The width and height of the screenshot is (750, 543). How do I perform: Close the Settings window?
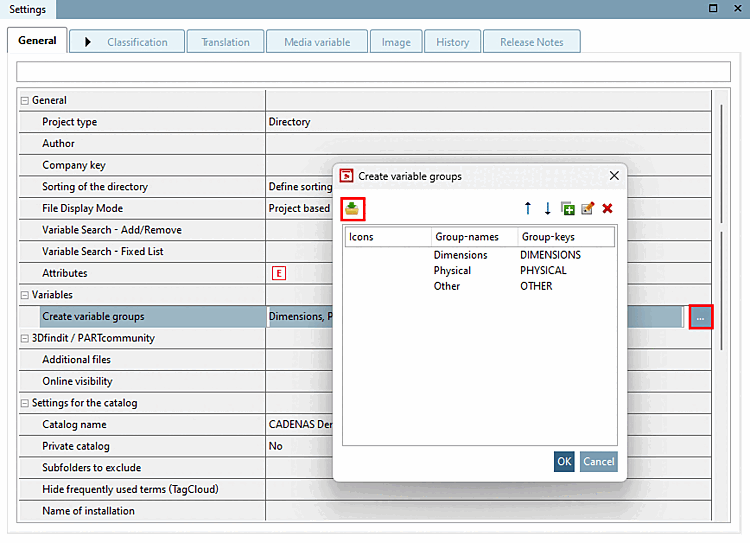(738, 8)
